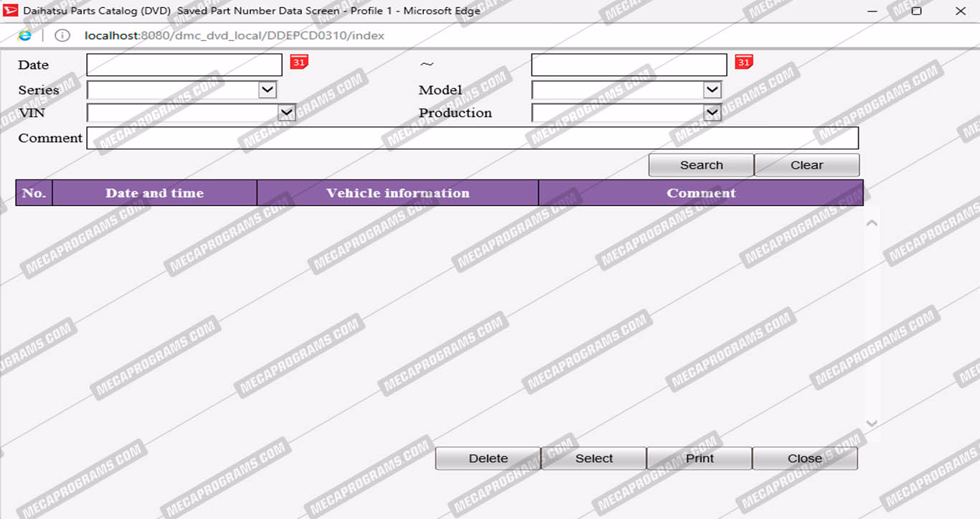The height and width of the screenshot is (519, 980).
Task: Close the saved data screen via Close button
Action: click(804, 459)
